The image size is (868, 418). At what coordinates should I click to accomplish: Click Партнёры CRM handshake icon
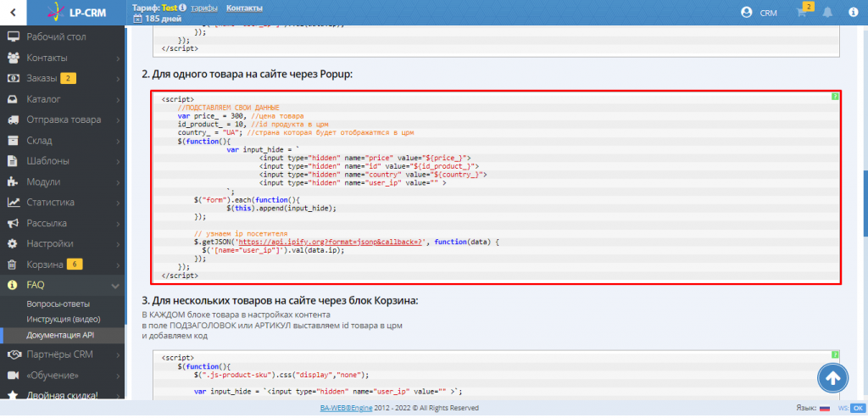(14, 354)
